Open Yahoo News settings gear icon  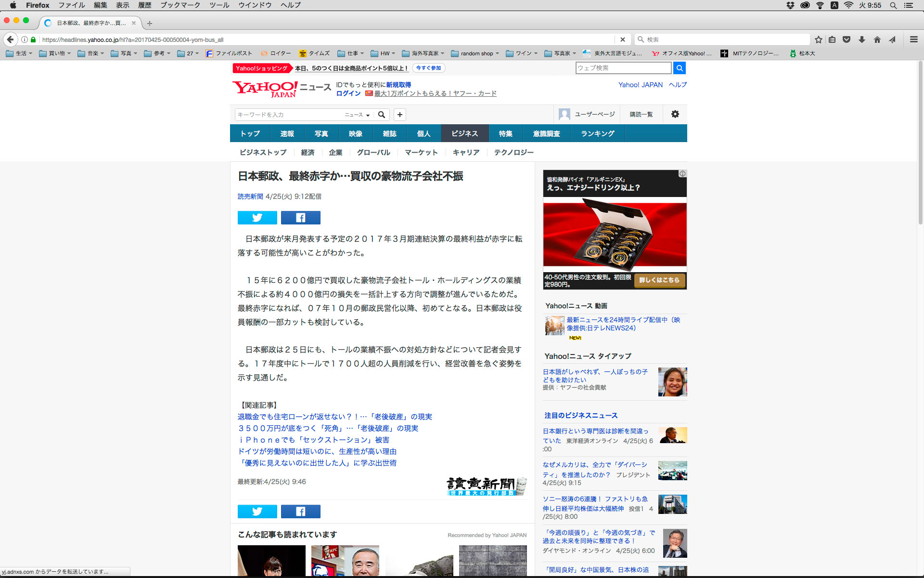pyautogui.click(x=675, y=114)
